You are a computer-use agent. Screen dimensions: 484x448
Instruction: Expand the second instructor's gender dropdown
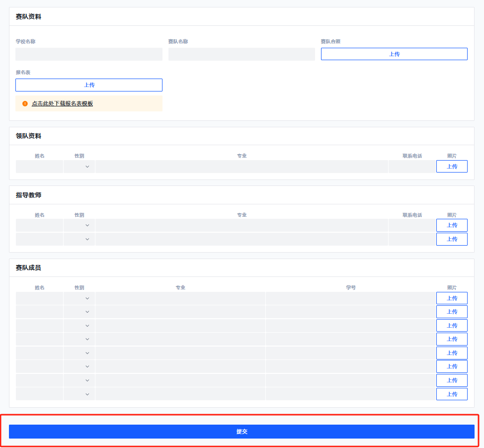coord(79,239)
